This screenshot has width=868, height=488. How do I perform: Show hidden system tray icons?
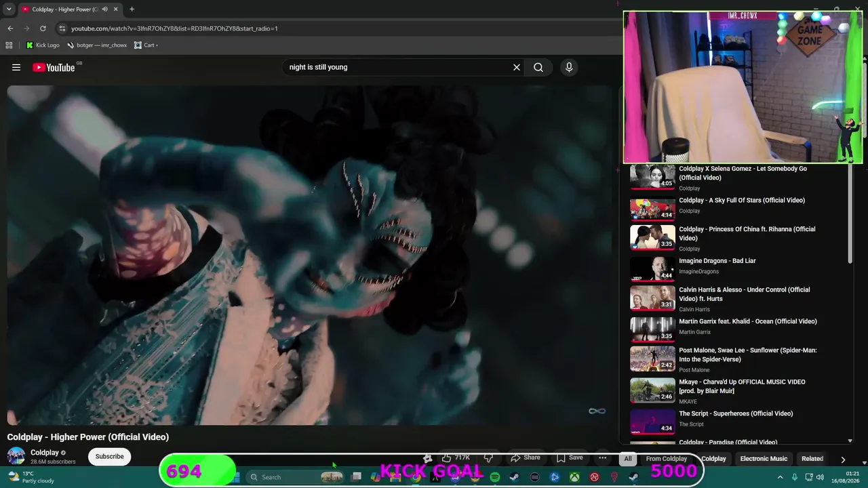pos(780,477)
